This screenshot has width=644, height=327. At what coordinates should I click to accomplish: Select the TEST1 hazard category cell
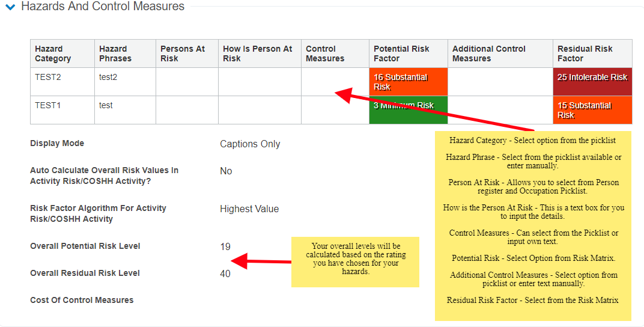pyautogui.click(x=48, y=105)
